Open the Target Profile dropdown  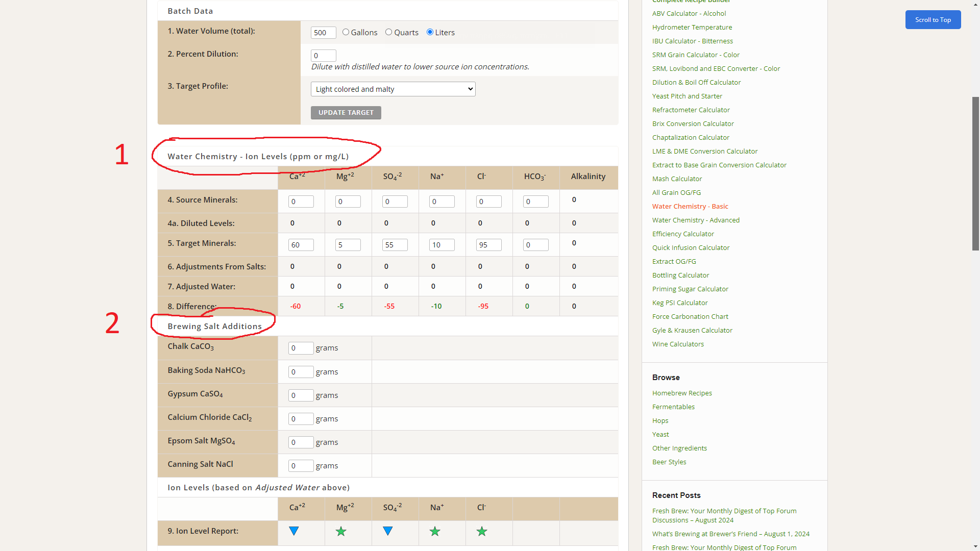point(393,89)
